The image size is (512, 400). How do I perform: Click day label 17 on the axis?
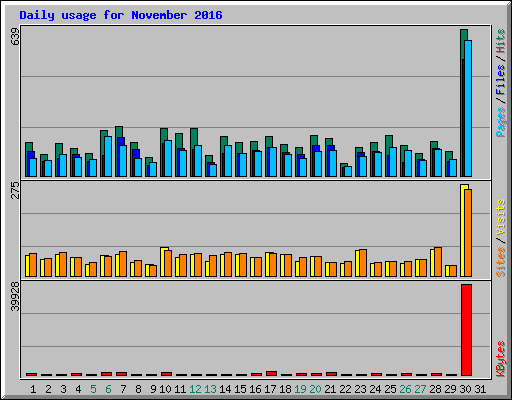270,389
